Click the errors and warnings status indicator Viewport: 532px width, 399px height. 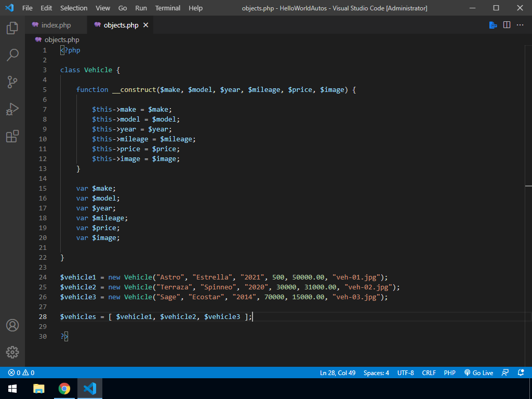[x=21, y=373]
